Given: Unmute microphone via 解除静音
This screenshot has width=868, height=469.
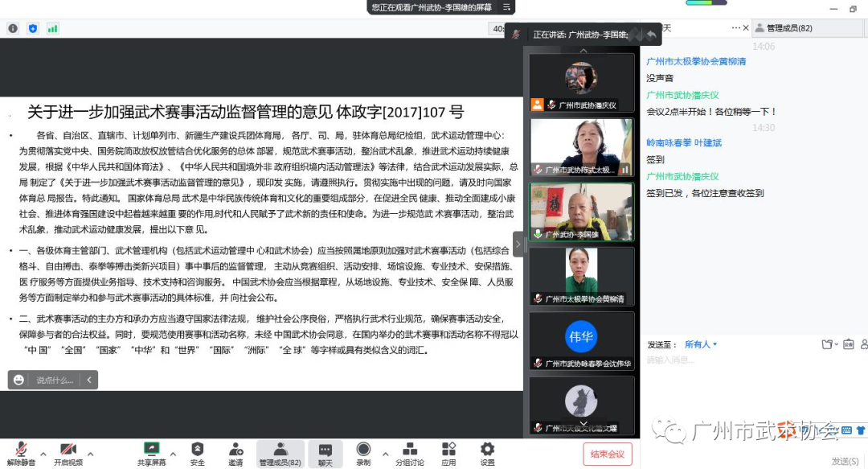Looking at the screenshot, I should 21,454.
